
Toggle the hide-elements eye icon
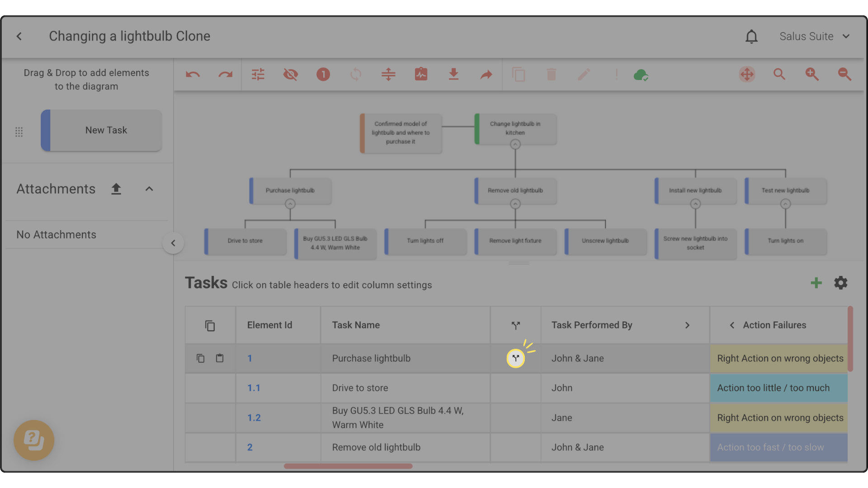coord(290,75)
